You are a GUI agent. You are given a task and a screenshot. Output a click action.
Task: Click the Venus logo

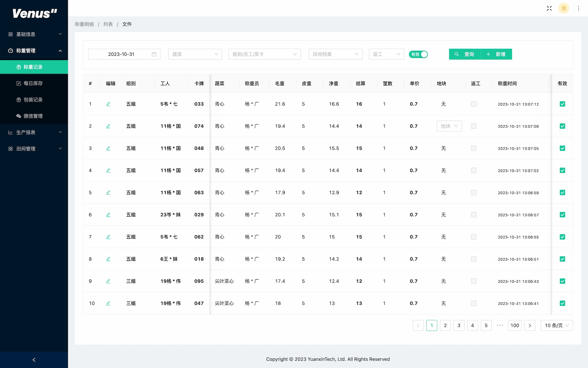pos(35,13)
